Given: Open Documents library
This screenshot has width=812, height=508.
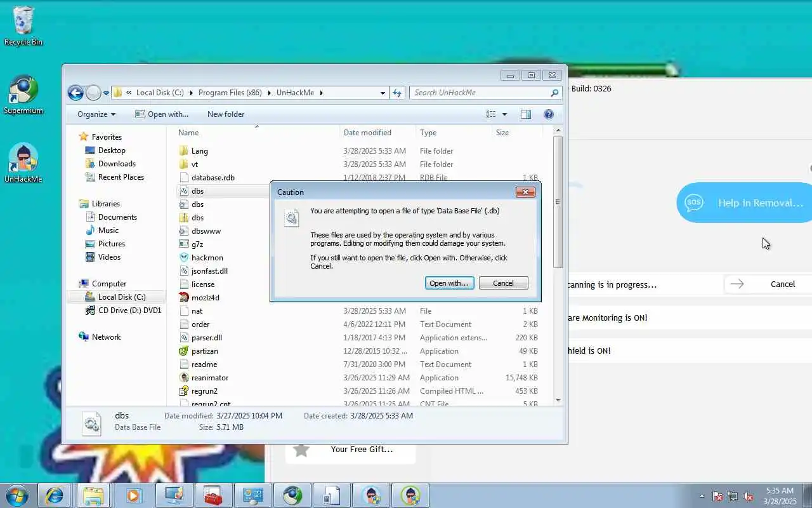Looking at the screenshot, I should click(117, 217).
